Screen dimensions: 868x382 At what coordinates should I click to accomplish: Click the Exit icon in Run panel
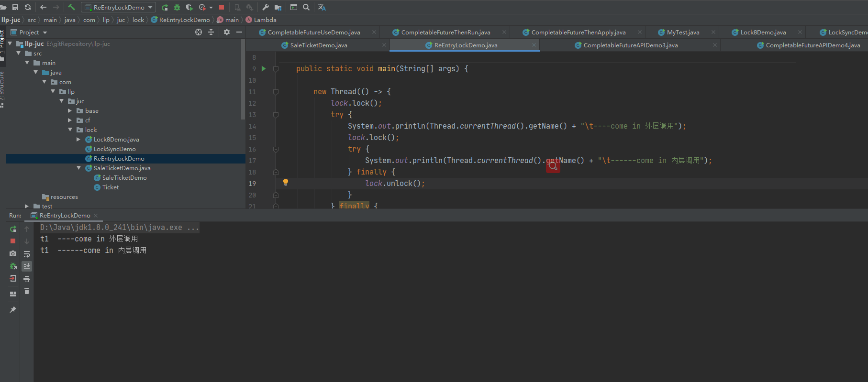coord(13,278)
